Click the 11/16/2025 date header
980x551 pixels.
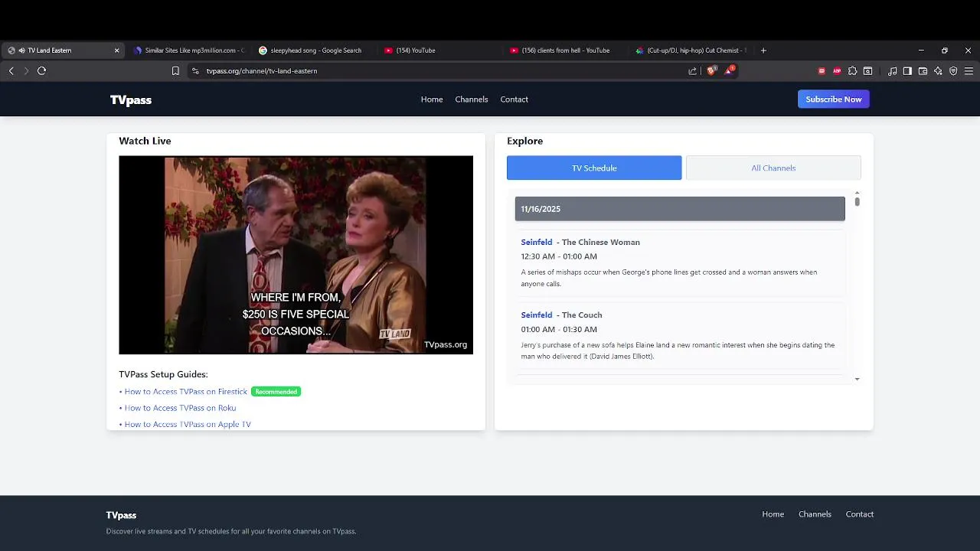(x=680, y=209)
